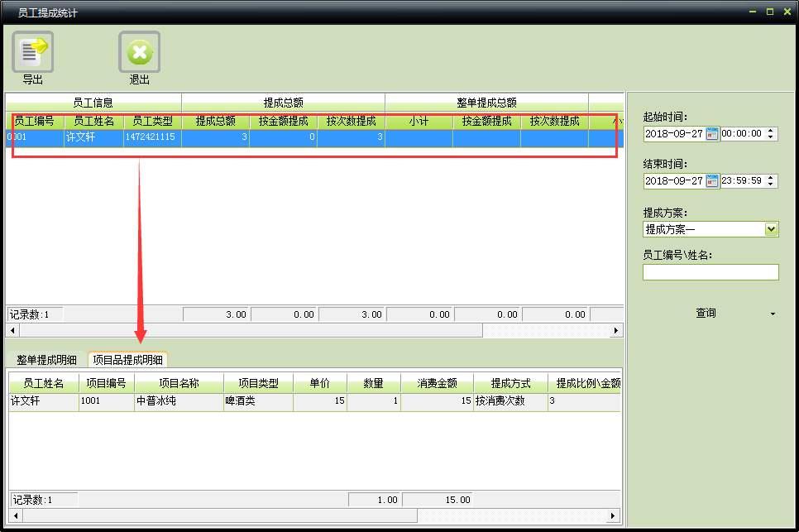799x532 pixels.
Task: Click the cell 啤酒类
Action: [x=258, y=401]
